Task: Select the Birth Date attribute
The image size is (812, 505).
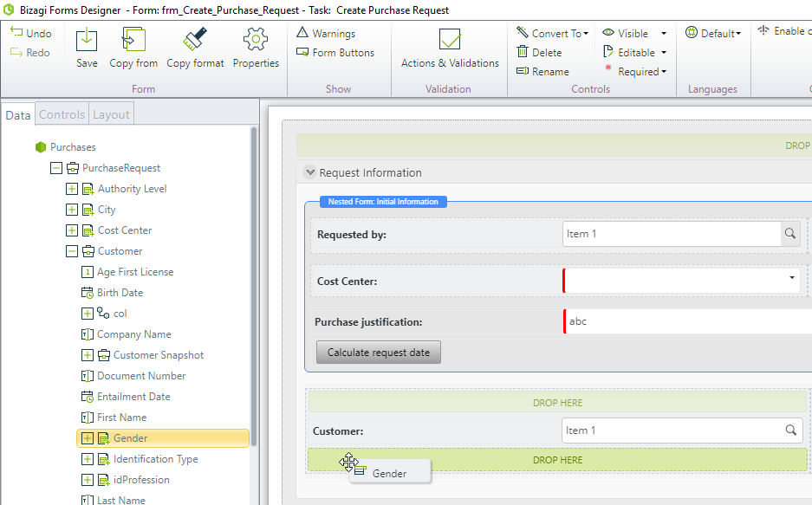Action: pyautogui.click(x=120, y=292)
